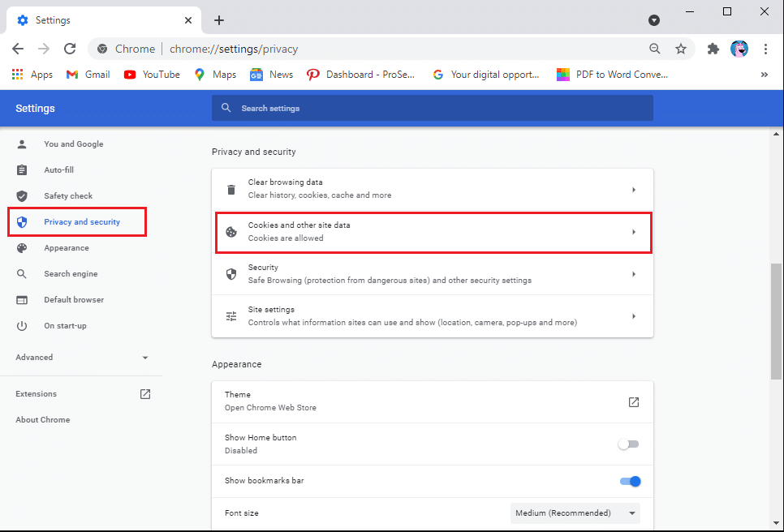Open the three-dot Chrome menu
Image resolution: width=784 pixels, height=532 pixels.
pos(766,49)
